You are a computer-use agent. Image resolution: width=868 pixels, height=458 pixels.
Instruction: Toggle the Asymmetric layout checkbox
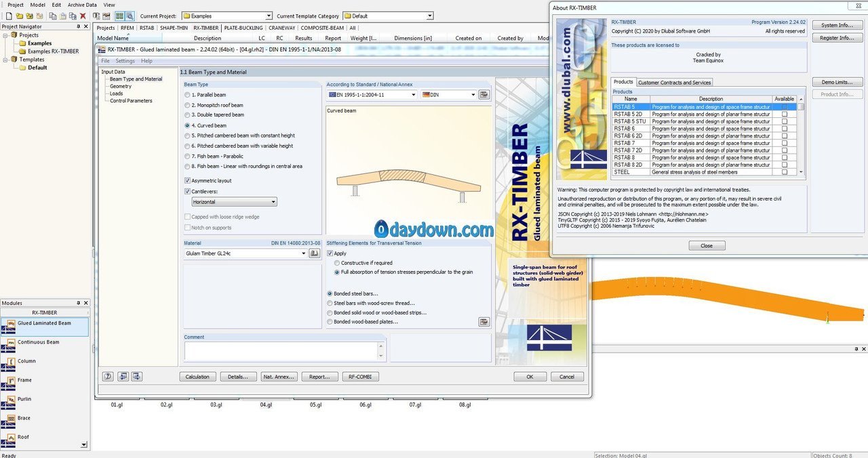point(188,181)
